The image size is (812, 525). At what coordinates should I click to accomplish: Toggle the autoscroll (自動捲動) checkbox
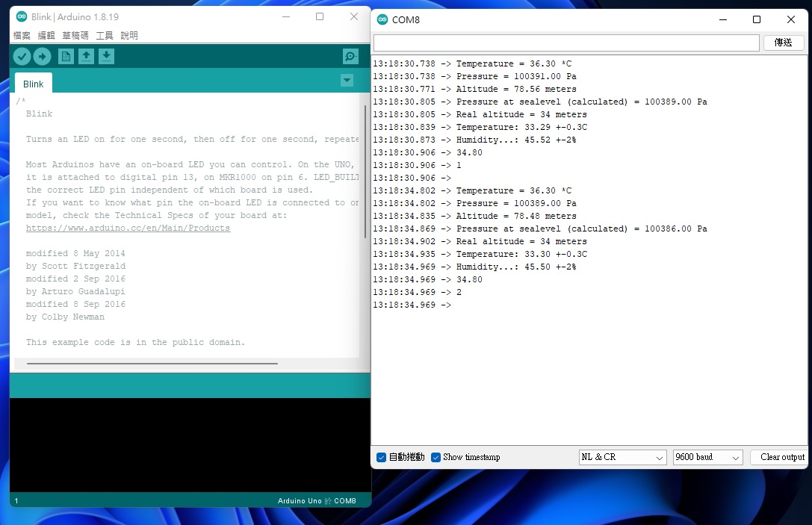tap(381, 457)
